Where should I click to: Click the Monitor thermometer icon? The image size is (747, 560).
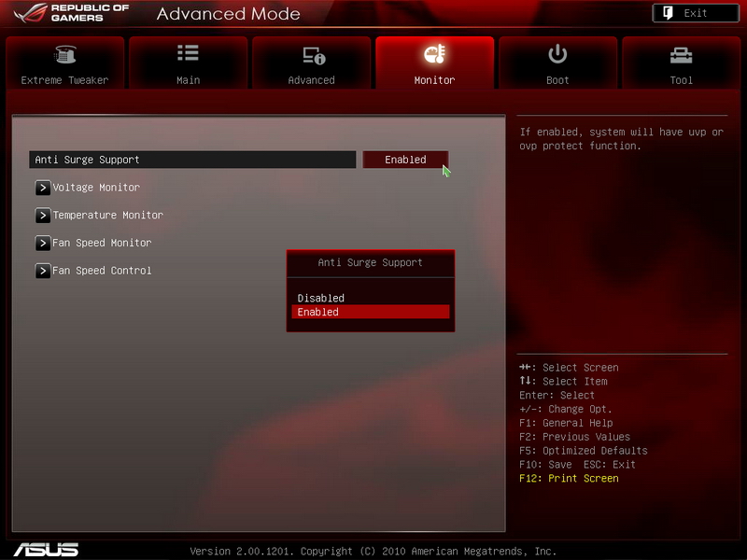coord(434,54)
